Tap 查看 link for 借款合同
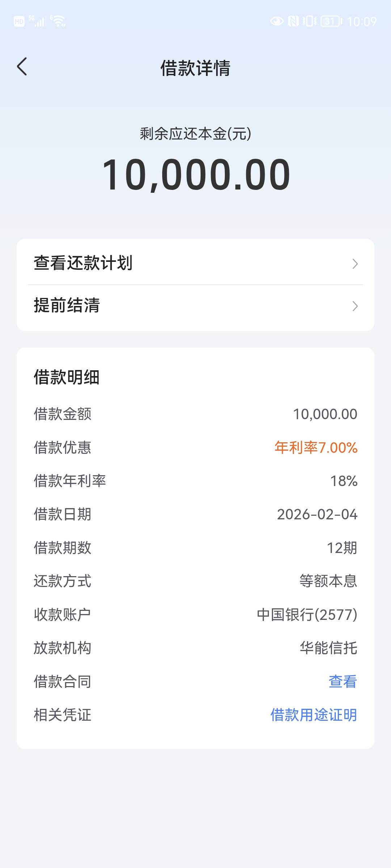Viewport: 391px width, 868px height. (x=342, y=682)
